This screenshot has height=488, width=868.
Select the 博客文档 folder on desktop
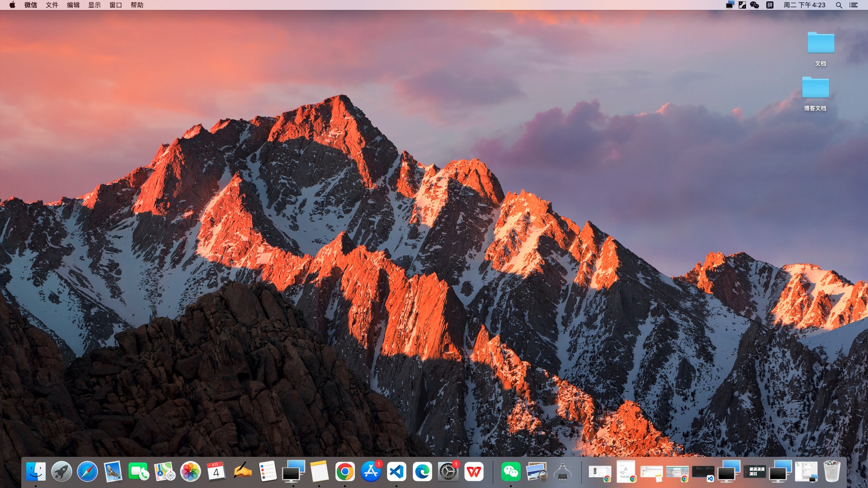(815, 94)
